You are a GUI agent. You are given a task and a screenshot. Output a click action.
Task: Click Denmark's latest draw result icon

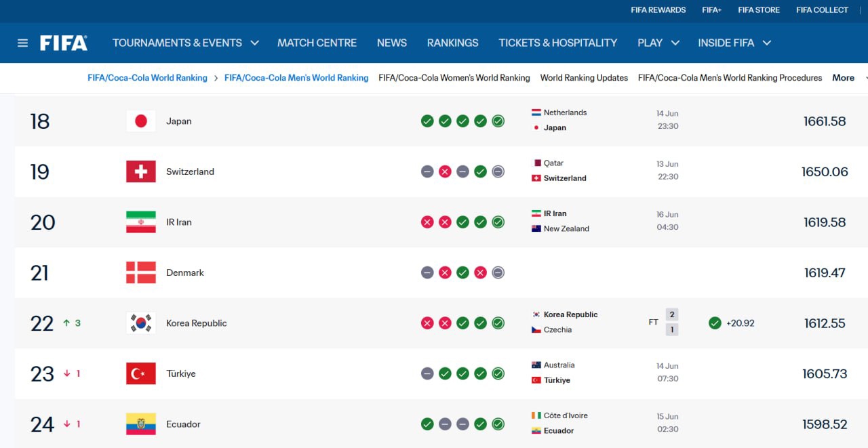click(x=498, y=272)
